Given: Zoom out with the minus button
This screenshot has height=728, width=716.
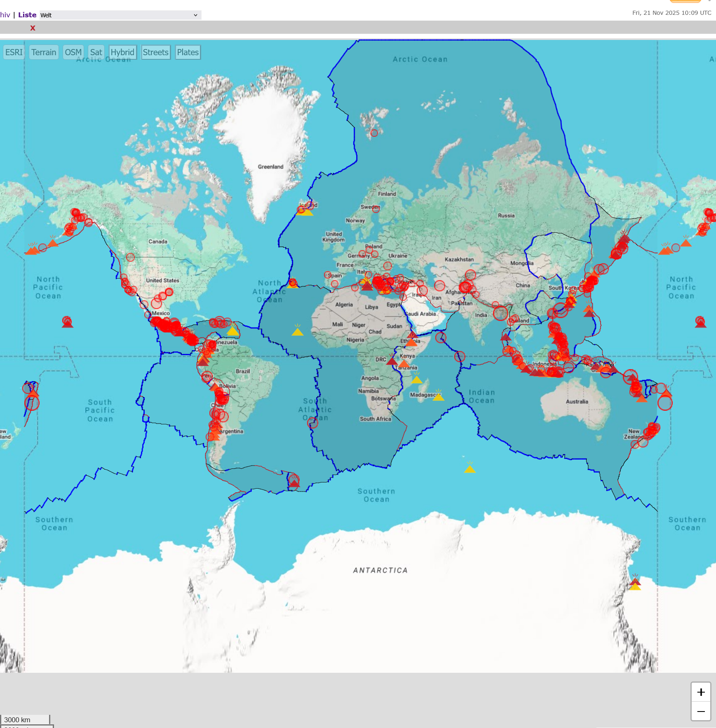Looking at the screenshot, I should tap(701, 711).
